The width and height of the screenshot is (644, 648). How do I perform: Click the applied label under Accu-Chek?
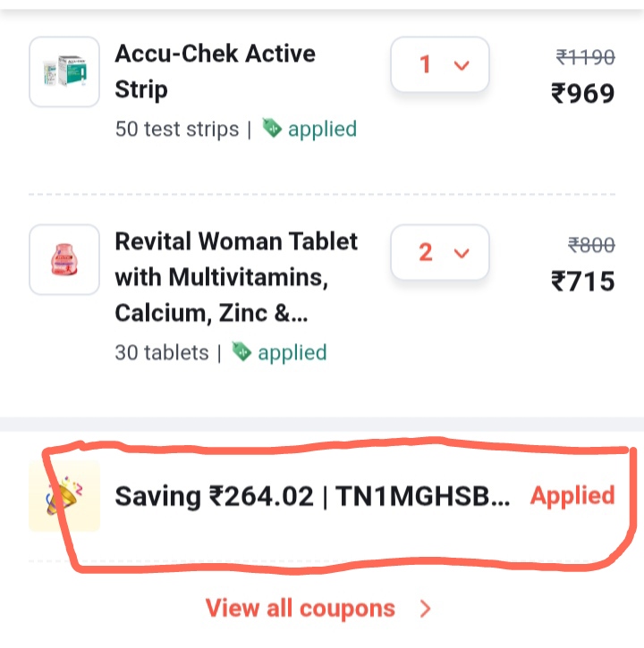[322, 129]
